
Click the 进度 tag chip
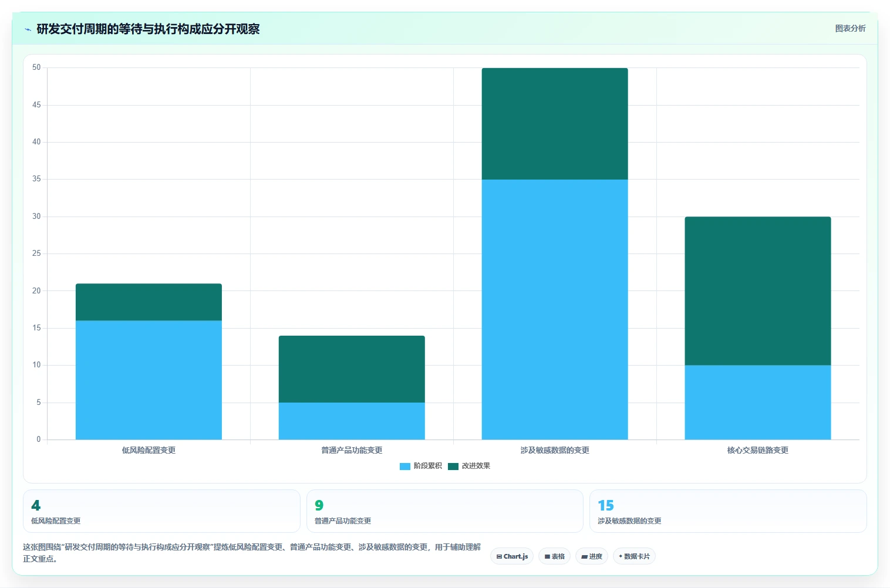pyautogui.click(x=592, y=556)
